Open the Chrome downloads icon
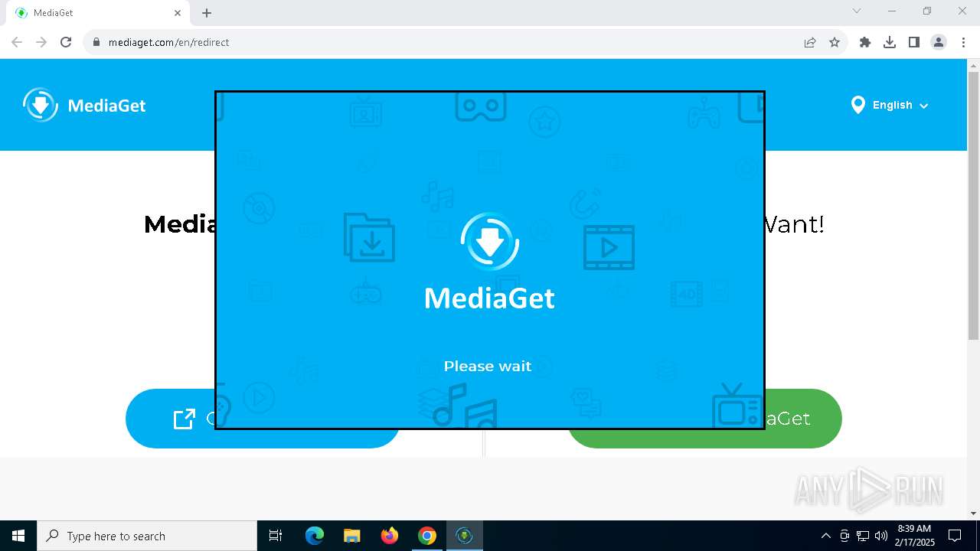Viewport: 980px width, 551px height. [890, 42]
